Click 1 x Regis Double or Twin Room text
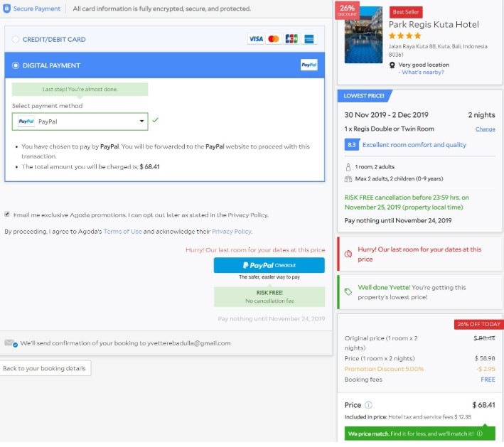This screenshot has width=504, height=447. pyautogui.click(x=389, y=129)
